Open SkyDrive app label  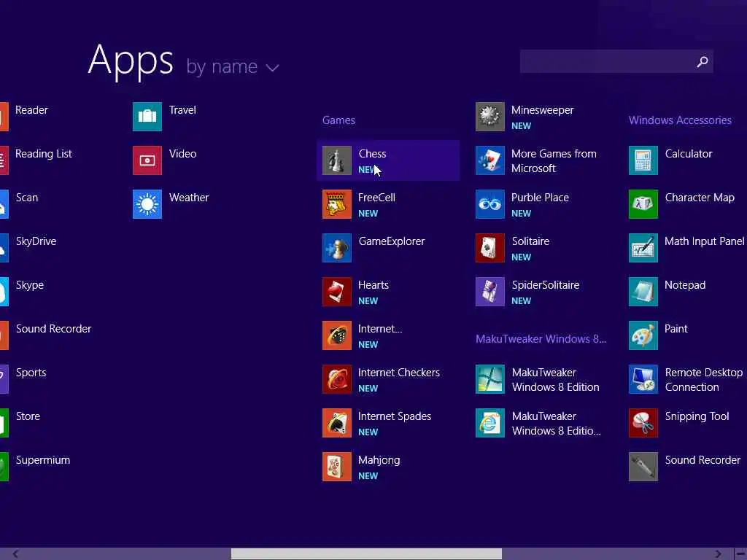pyautogui.click(x=36, y=241)
